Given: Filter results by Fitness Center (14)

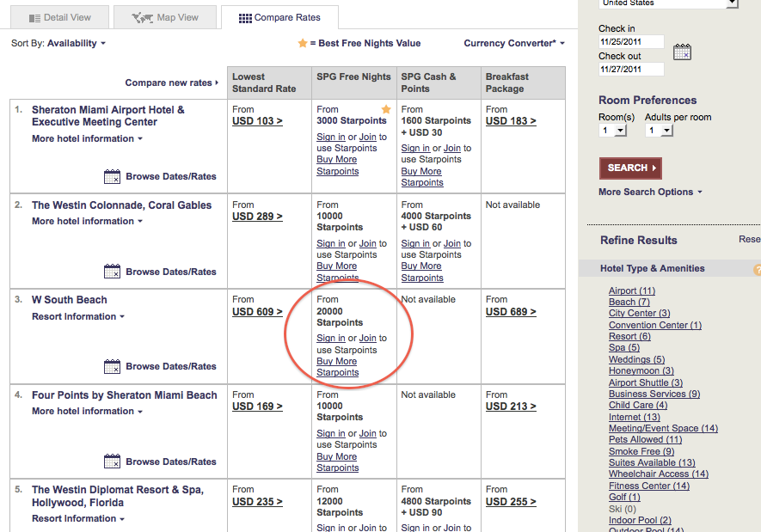Looking at the screenshot, I should point(649,486).
